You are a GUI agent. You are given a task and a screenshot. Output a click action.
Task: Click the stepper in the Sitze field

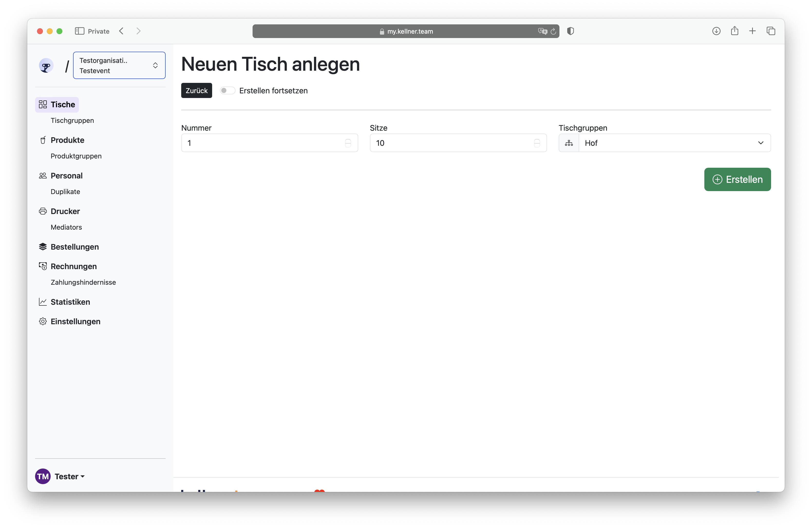tap(537, 143)
